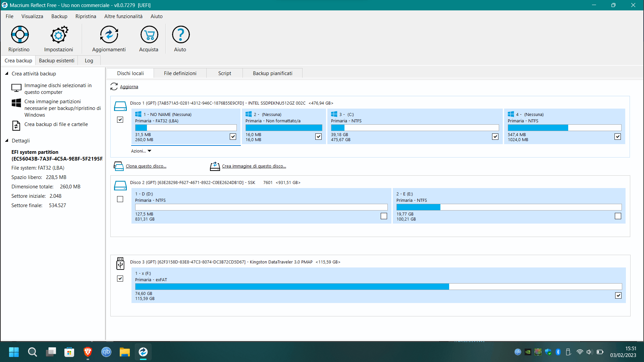Switch to the Script tab
Image resolution: width=644 pixels, height=362 pixels.
click(225, 73)
